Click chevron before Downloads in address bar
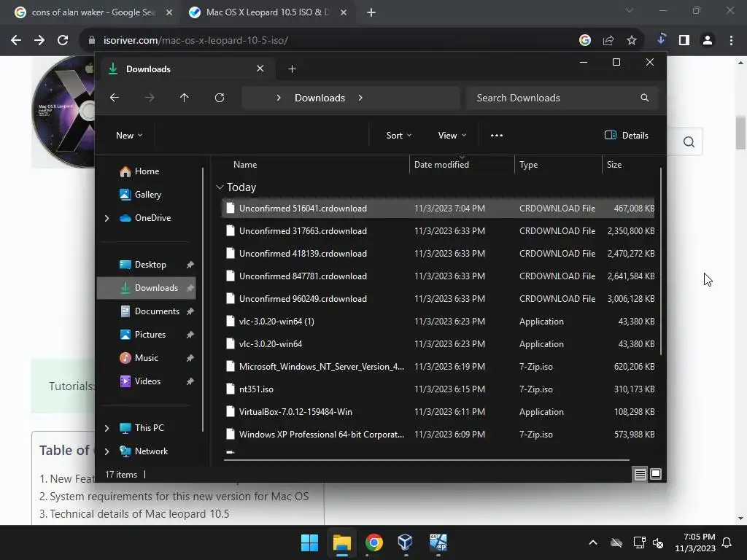Image resolution: width=747 pixels, height=560 pixels. click(x=279, y=98)
